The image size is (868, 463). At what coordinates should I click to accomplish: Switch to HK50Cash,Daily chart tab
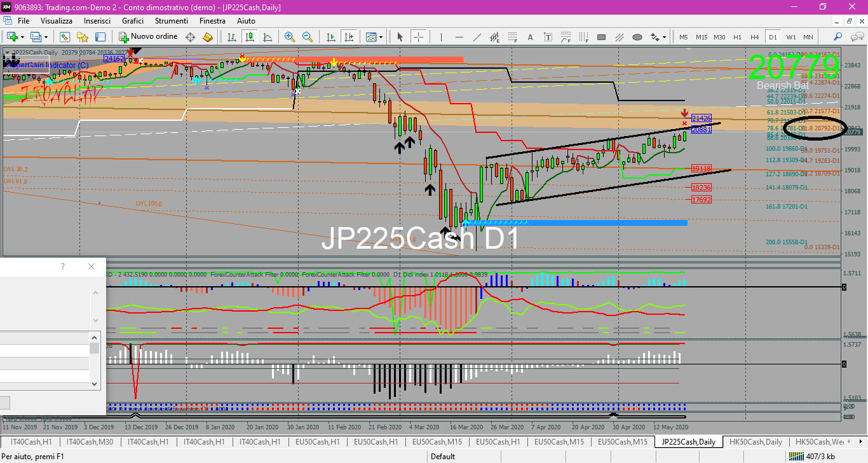(756, 441)
